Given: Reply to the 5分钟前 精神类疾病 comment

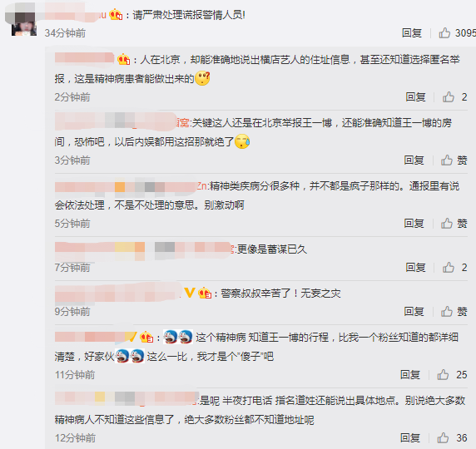Looking at the screenshot, I should [414, 224].
